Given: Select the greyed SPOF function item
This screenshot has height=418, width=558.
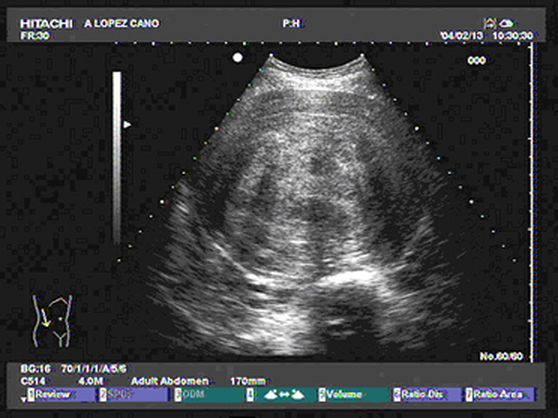Looking at the screenshot, I should click(x=133, y=395).
